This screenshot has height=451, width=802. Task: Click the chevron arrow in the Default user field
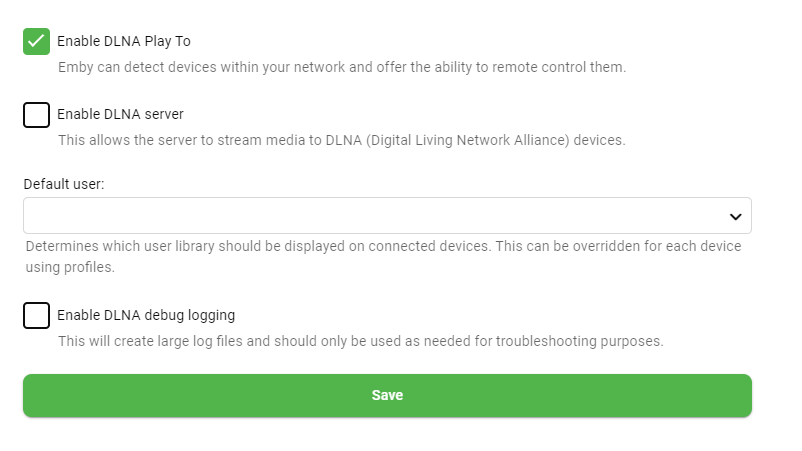point(735,216)
